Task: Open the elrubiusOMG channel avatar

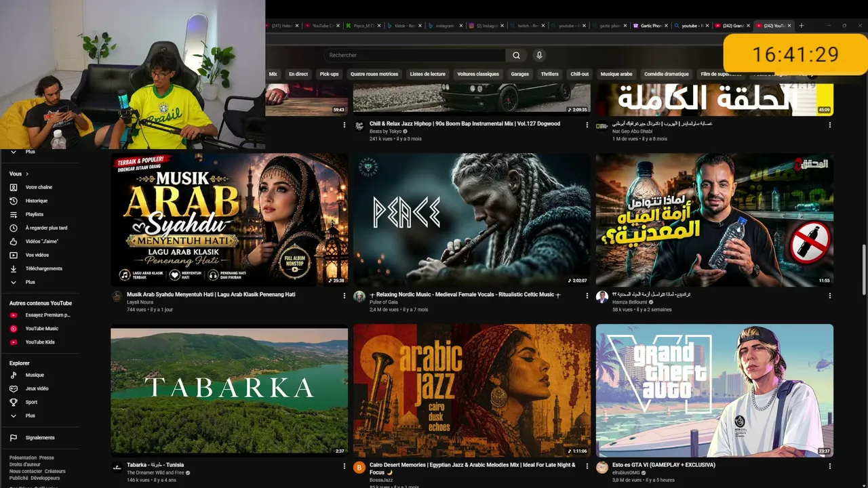Action: [602, 468]
